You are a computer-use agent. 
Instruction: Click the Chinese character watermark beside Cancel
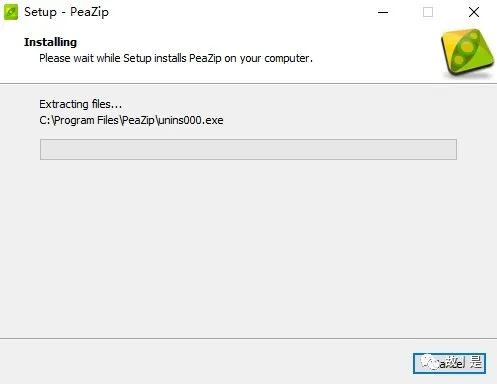[476, 362]
